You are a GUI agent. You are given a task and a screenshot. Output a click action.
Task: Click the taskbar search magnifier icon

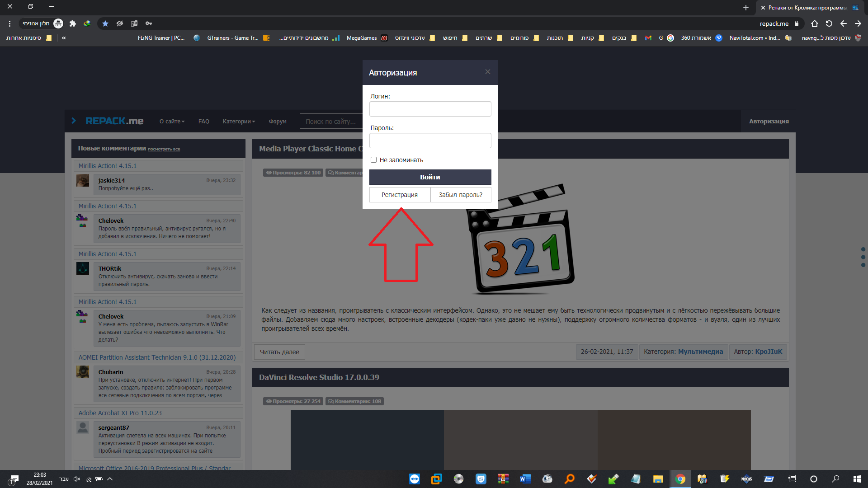(x=835, y=479)
